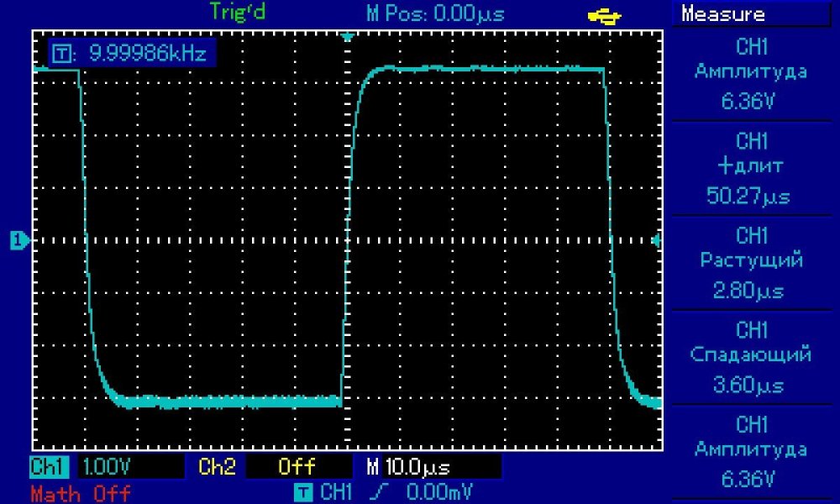Click the USB connection icon
This screenshot has width=840, height=504.
click(605, 14)
